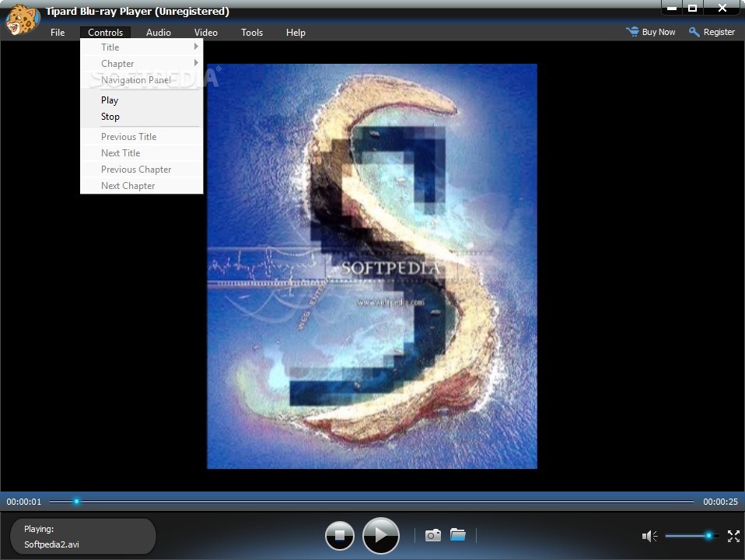745x560 pixels.
Task: Click the key icon beside Register
Action: pos(694,32)
